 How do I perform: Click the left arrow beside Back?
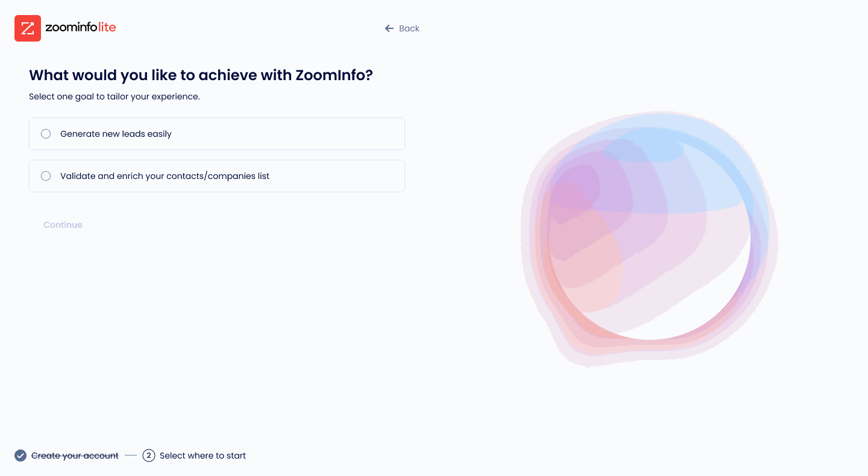pyautogui.click(x=389, y=28)
